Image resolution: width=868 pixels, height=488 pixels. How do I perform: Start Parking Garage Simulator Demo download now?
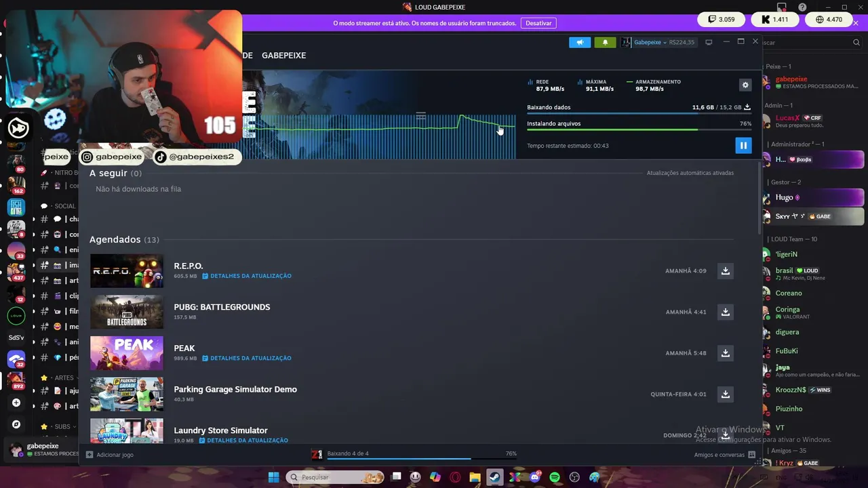pos(726,394)
